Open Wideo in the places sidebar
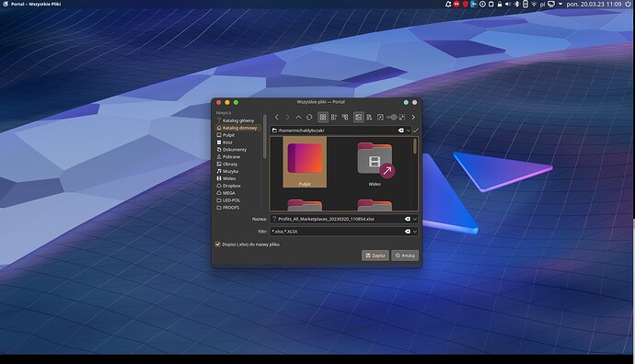Viewport: 635px width, 364px height. (238, 178)
